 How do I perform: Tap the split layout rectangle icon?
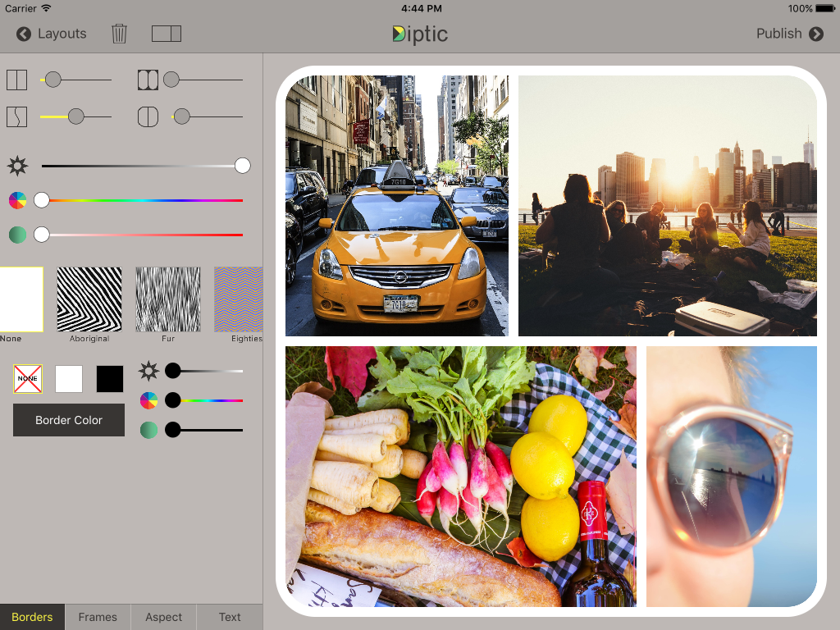(166, 34)
